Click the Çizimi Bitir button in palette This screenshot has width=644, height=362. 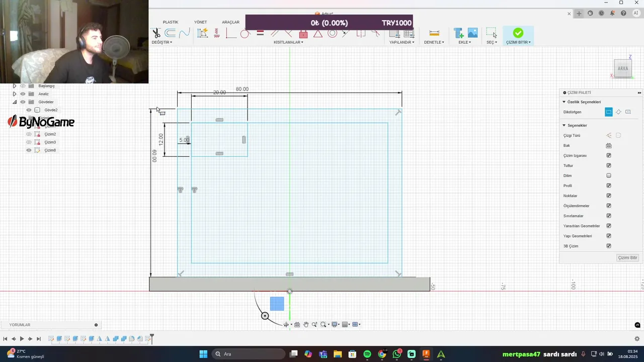[x=628, y=258]
